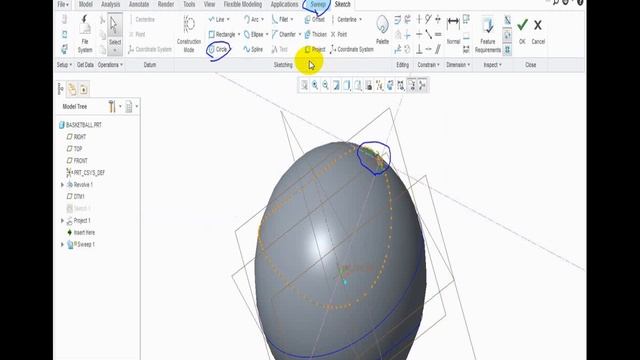Cancel the sketch
Viewport: 640px width, 360px height.
[x=538, y=30]
